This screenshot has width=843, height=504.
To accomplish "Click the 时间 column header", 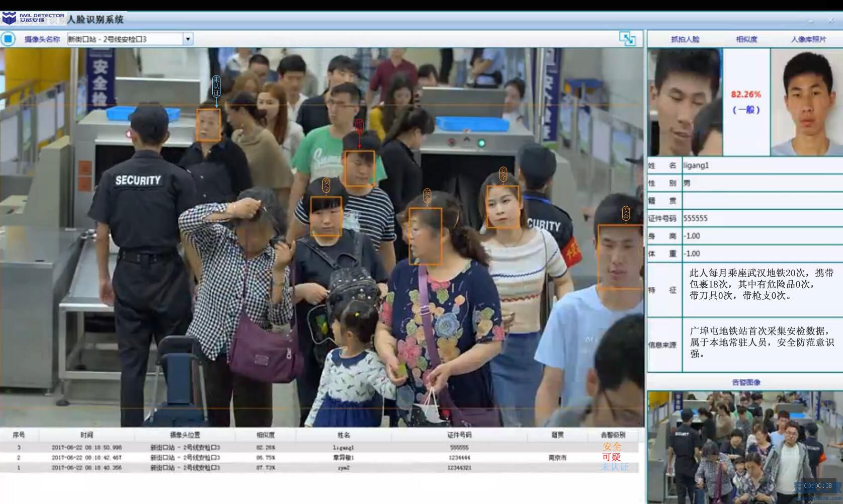I will click(x=87, y=435).
